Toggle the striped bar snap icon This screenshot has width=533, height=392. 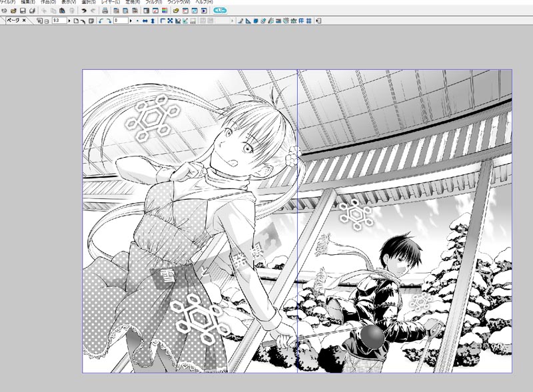point(278,21)
